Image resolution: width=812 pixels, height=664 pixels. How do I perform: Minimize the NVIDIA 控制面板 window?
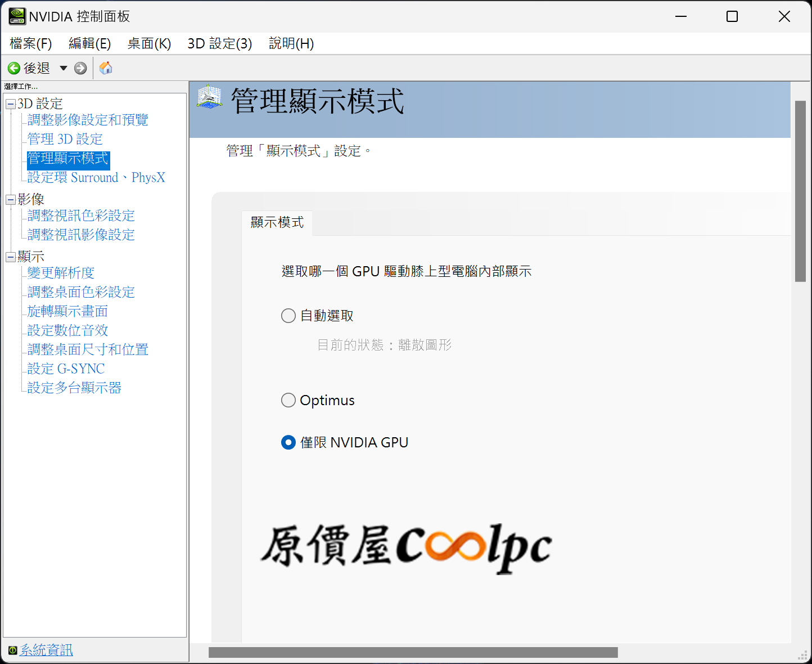point(681,16)
